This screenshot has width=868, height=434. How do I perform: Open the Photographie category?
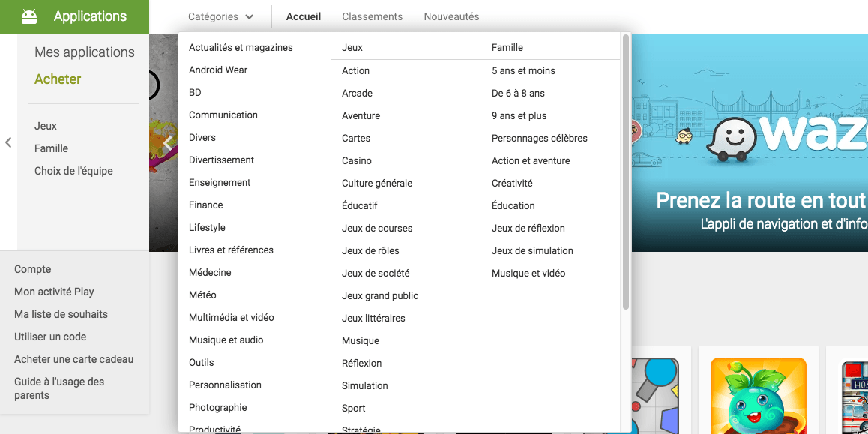click(x=217, y=408)
